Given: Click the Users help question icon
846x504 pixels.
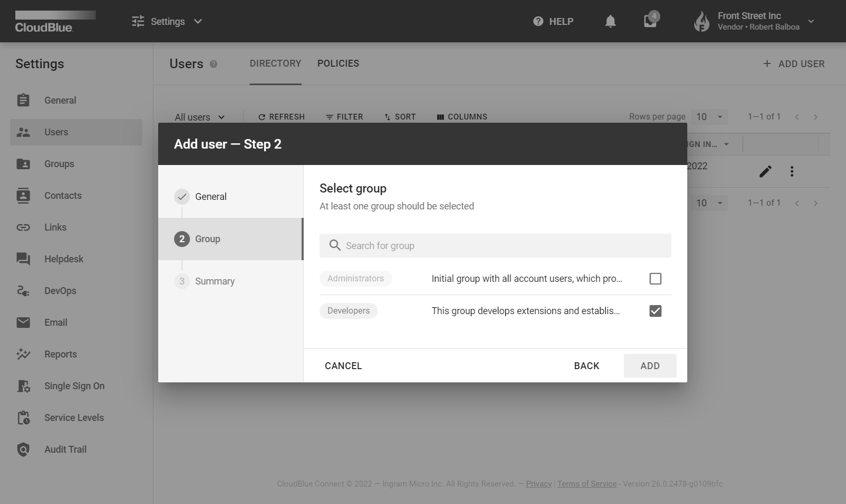Looking at the screenshot, I should coord(213,64).
